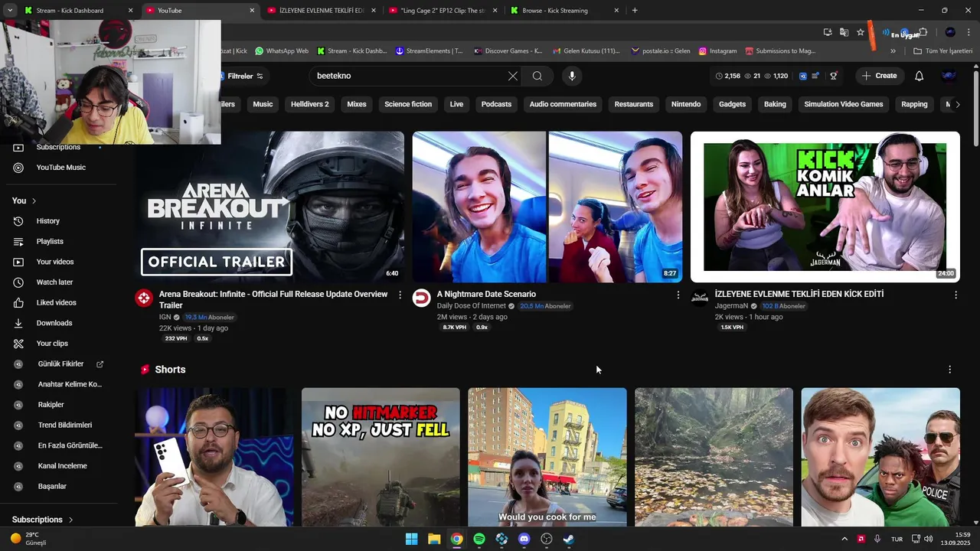This screenshot has width=980, height=551.
Task: Switch to Stream - Kick Dashboard tab
Action: pos(70,11)
